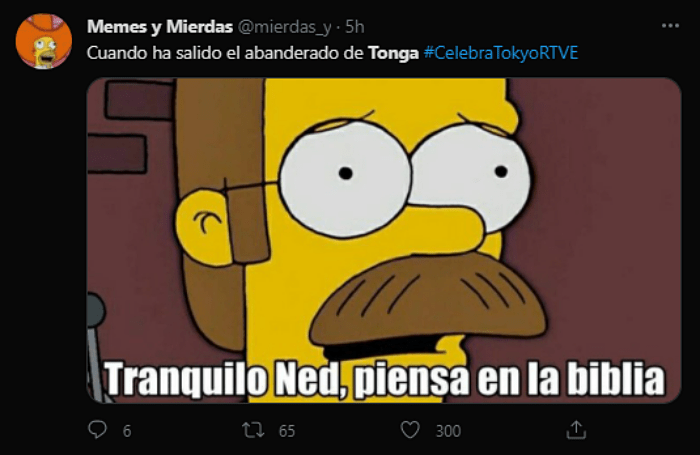The height and width of the screenshot is (455, 700).
Task: Retweet this Memes y Mierdas post
Action: tap(253, 430)
